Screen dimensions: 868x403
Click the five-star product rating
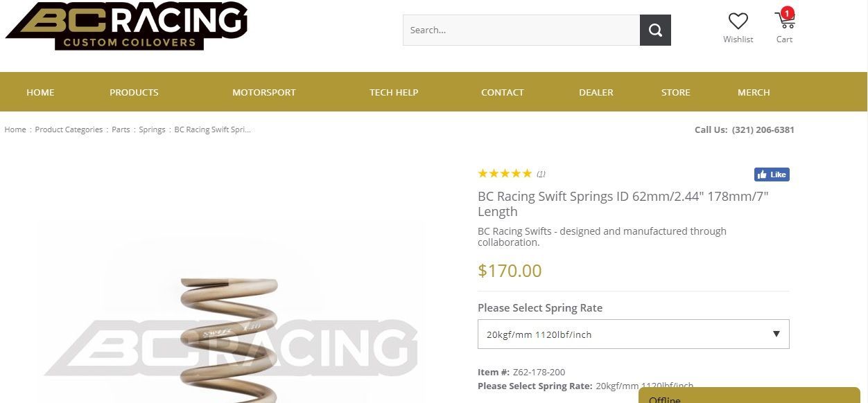(505, 173)
